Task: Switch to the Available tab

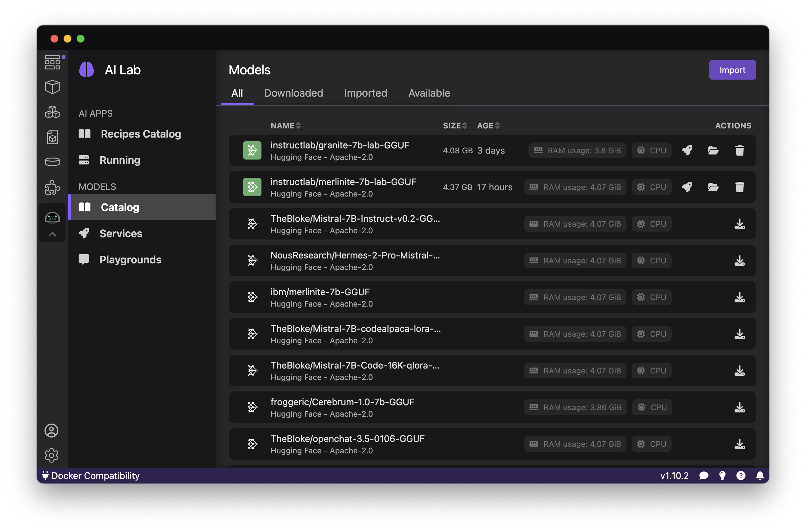Action: click(x=429, y=93)
